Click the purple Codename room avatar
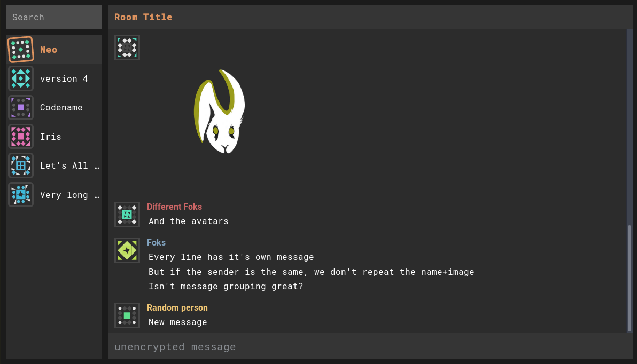The width and height of the screenshot is (637, 364). [x=21, y=107]
